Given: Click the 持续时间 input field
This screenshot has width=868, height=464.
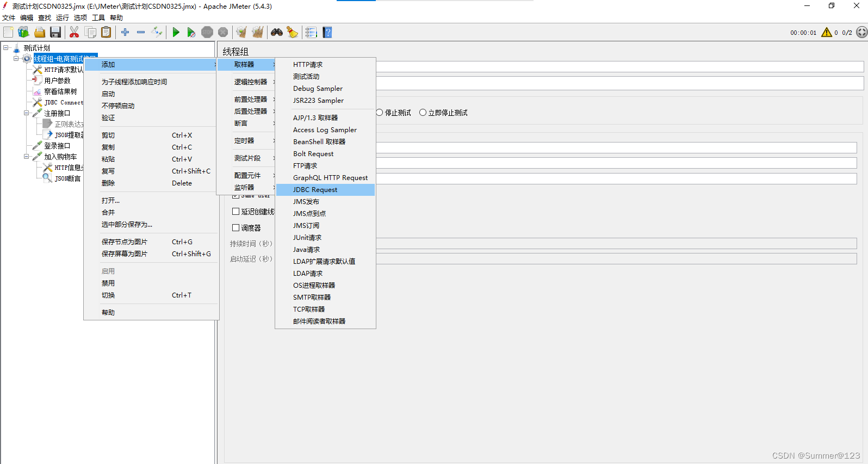Looking at the screenshot, I should tap(616, 243).
